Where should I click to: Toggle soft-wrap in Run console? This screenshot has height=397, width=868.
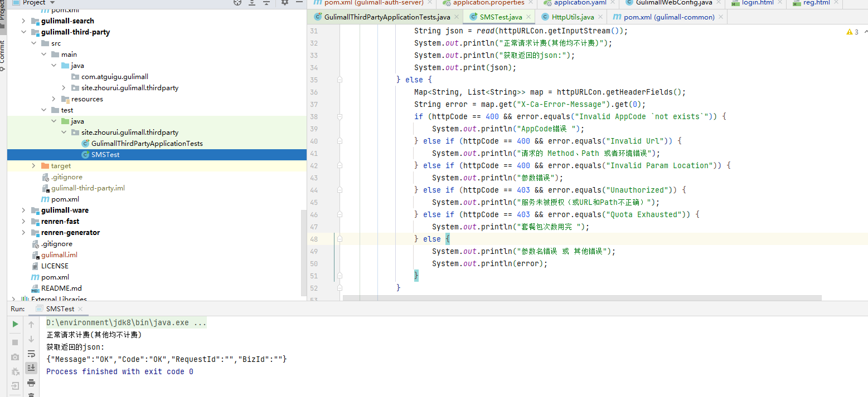[x=31, y=353]
